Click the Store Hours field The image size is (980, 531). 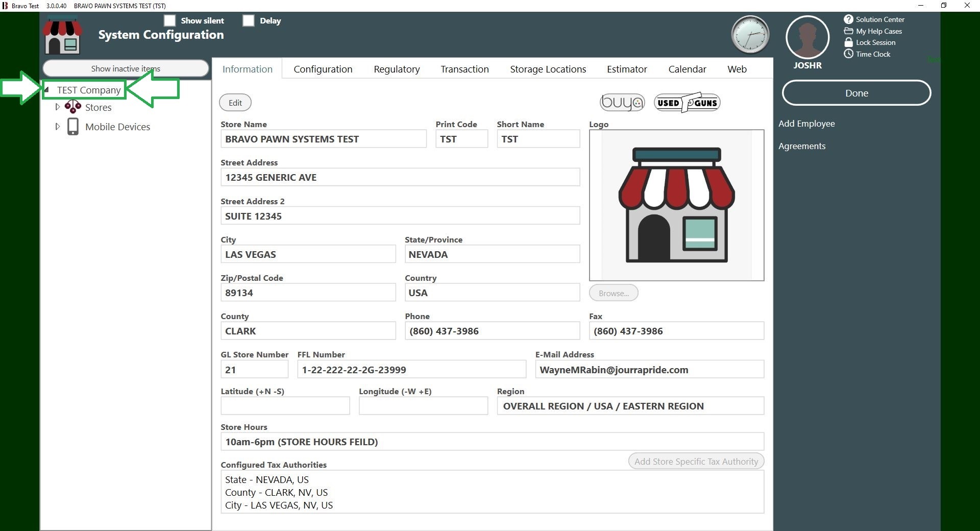[x=492, y=441]
